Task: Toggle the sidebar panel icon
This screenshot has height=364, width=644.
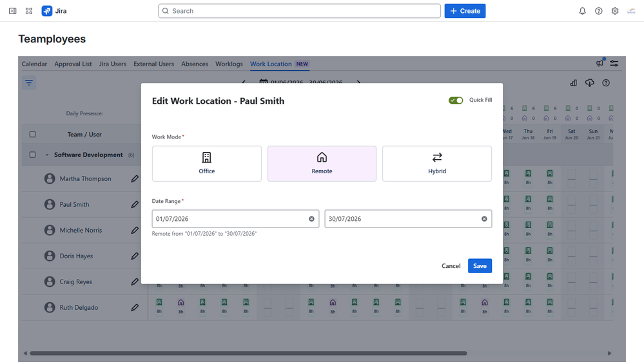Action: click(13, 11)
